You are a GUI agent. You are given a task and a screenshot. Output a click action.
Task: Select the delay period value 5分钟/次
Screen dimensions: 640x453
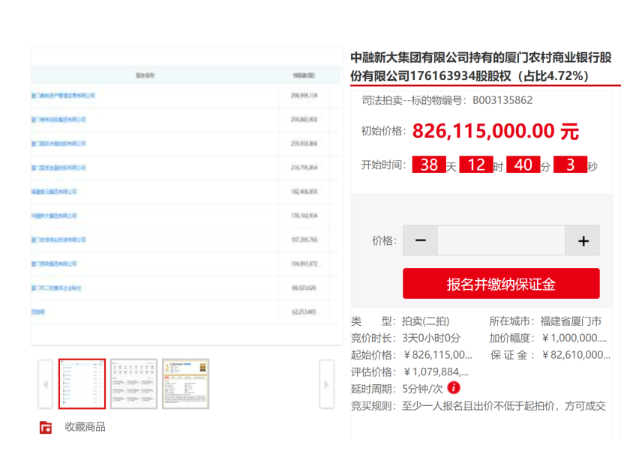[x=422, y=389]
